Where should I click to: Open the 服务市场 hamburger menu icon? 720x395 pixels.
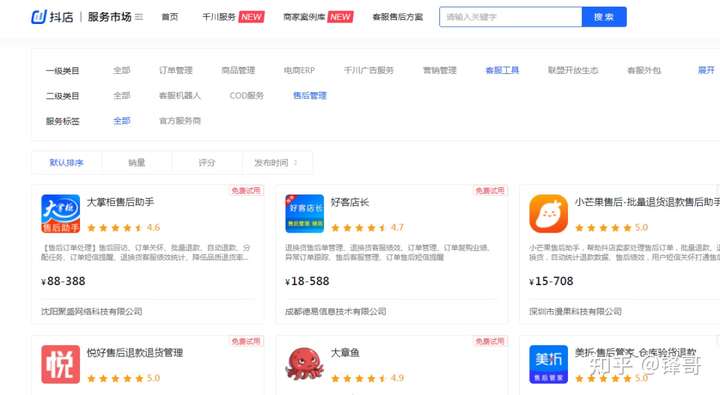[139, 17]
